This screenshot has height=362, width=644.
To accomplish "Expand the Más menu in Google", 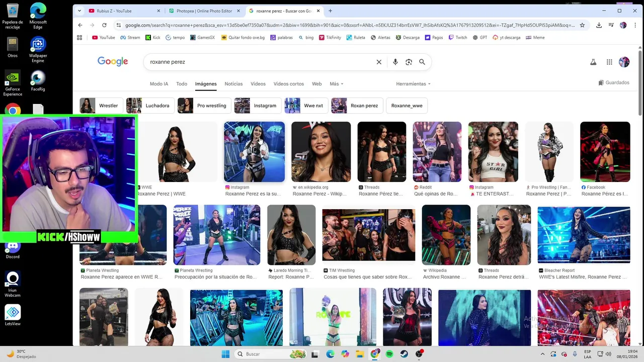I will pos(337,84).
